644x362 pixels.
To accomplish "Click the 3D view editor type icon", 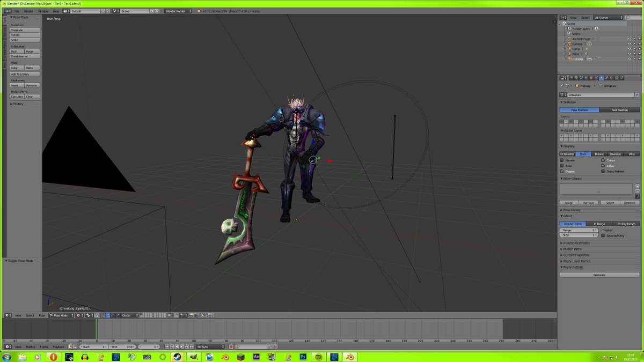I will click(x=8, y=315).
